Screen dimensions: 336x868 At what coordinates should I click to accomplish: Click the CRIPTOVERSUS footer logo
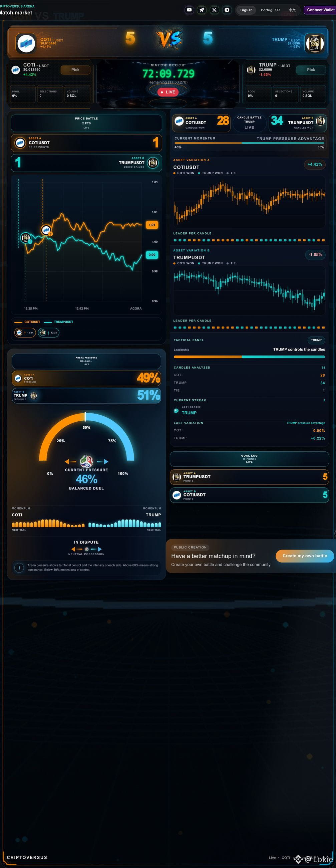click(x=27, y=857)
